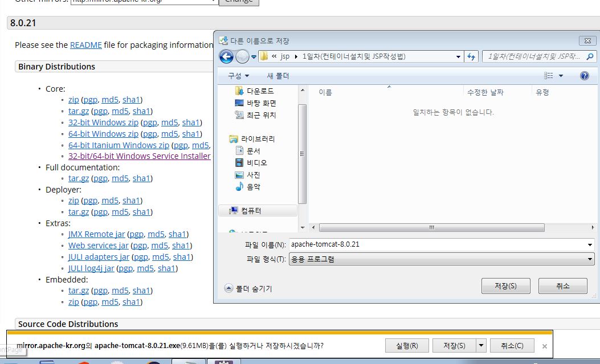Viewport: 600px width, 364px height.
Task: Click the change view icon
Action: [548, 76]
